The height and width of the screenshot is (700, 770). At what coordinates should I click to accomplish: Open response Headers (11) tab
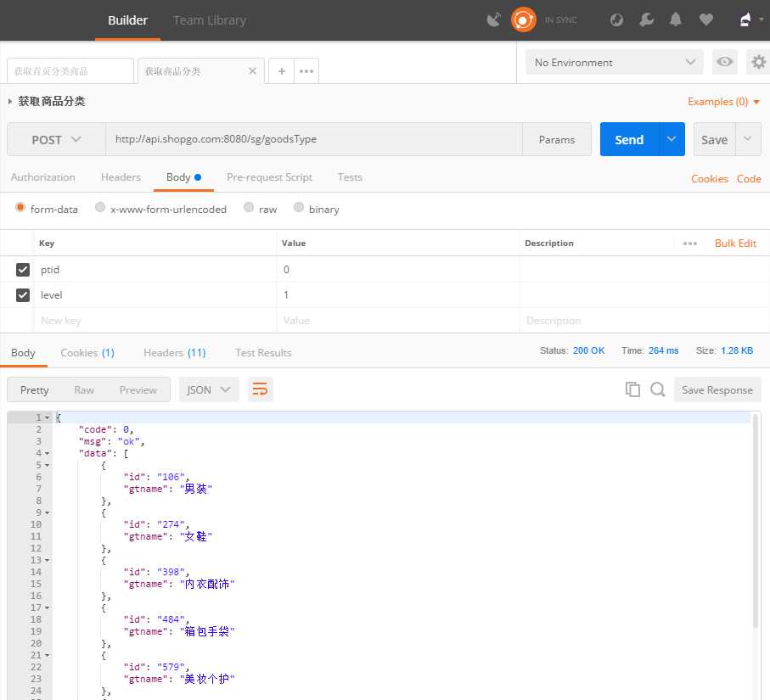pos(175,353)
